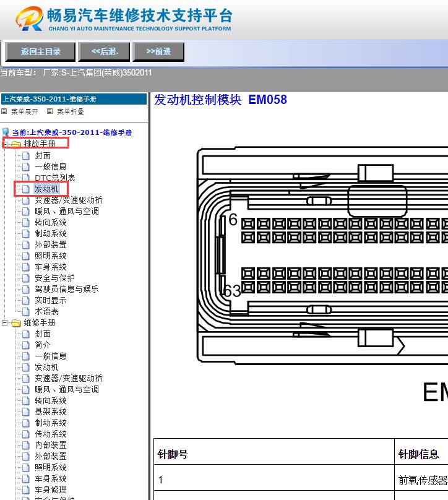Screen dimensions: 448x500
Task: Click pin number 1 table cell
Action: point(274,478)
